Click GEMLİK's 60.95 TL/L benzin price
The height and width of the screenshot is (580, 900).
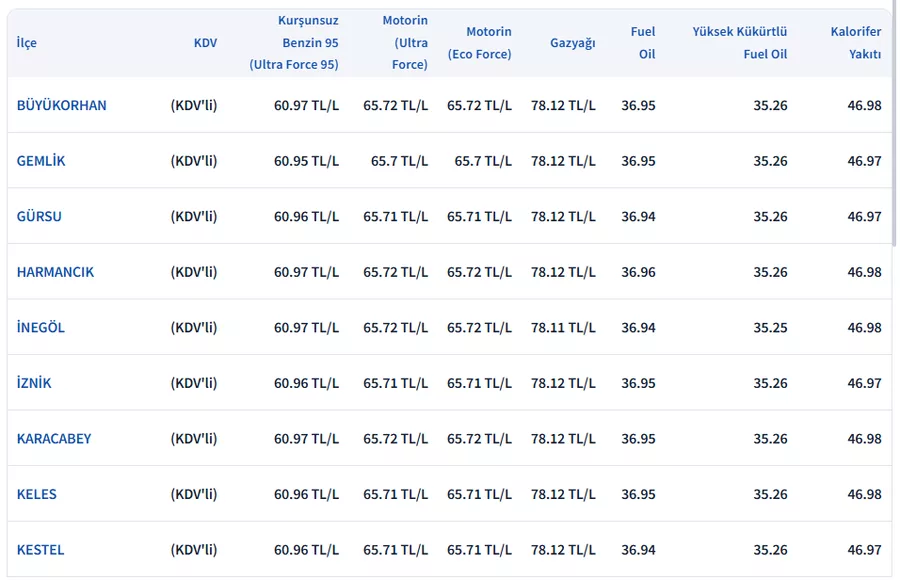[x=306, y=161]
